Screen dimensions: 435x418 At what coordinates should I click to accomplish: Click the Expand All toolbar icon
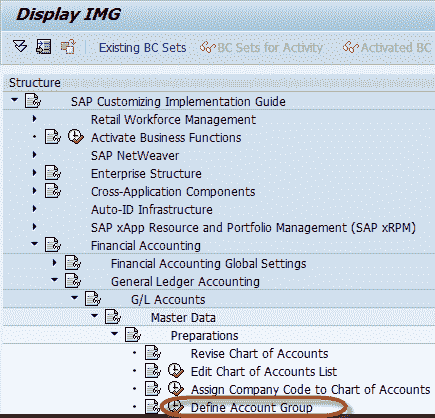(x=20, y=47)
